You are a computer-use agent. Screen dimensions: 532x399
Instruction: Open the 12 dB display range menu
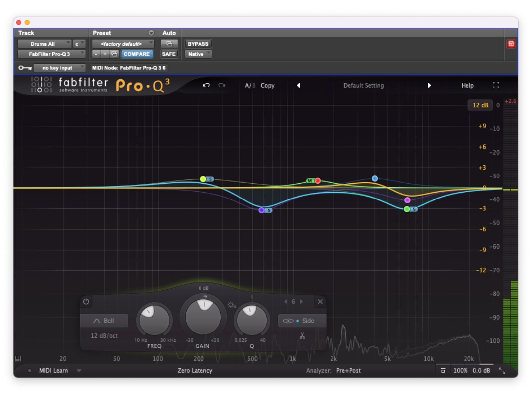pos(480,105)
